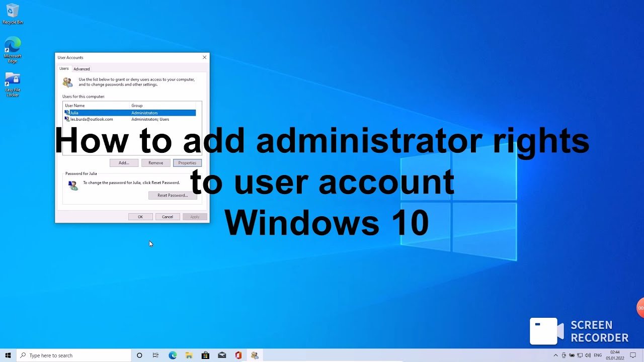Open the Recycle Bin desktop icon
This screenshot has height=362, width=644.
coord(13,13)
